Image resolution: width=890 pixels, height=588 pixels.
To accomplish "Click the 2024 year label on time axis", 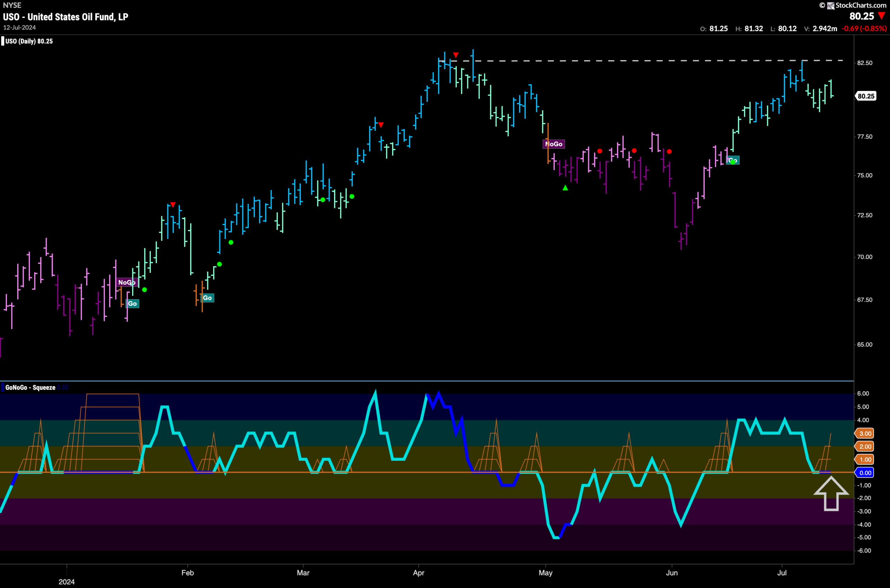I will tap(67, 582).
